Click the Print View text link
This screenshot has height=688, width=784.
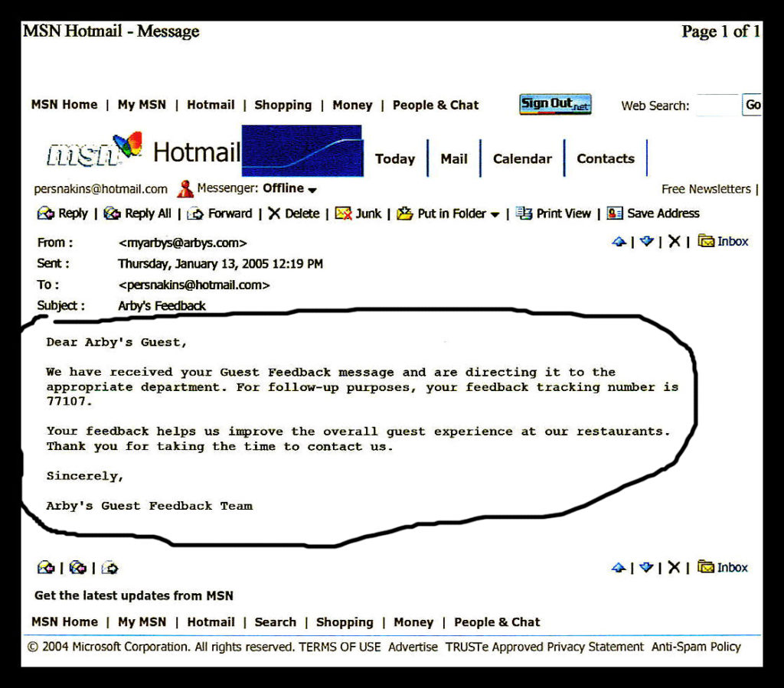(x=563, y=214)
